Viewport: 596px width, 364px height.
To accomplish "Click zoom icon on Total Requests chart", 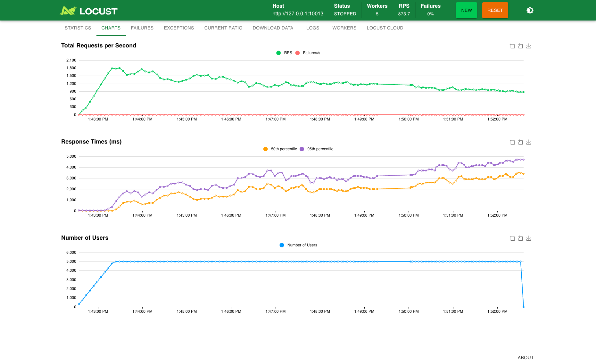I will 512,46.
